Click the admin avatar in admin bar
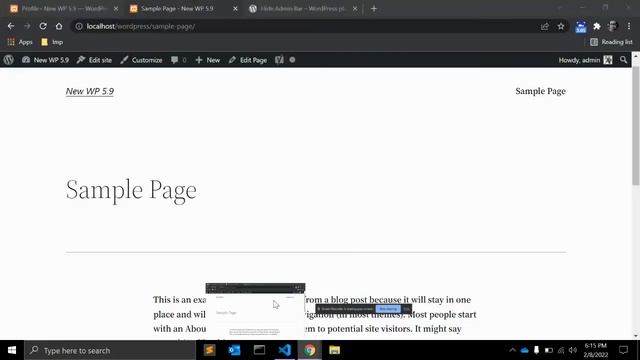 tap(608, 60)
